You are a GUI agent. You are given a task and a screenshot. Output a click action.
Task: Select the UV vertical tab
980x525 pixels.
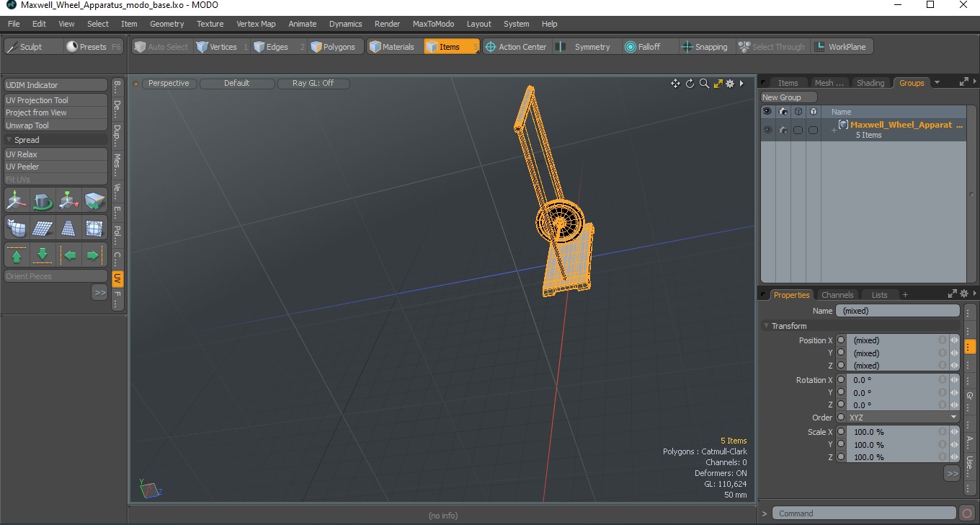coord(117,278)
